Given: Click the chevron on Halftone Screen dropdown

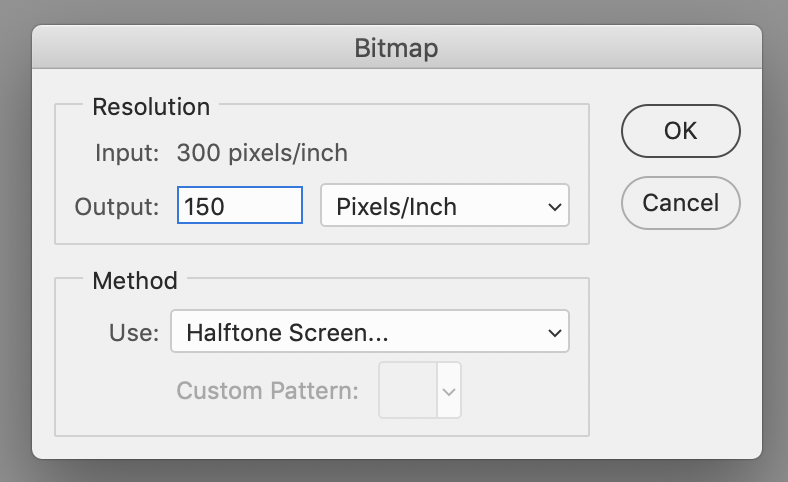Looking at the screenshot, I should pyautogui.click(x=555, y=333).
